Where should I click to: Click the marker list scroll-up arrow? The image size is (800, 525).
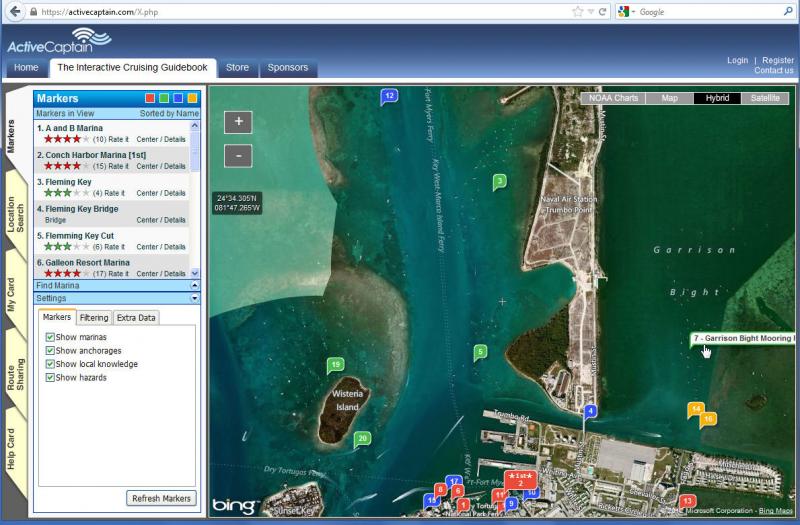194,126
